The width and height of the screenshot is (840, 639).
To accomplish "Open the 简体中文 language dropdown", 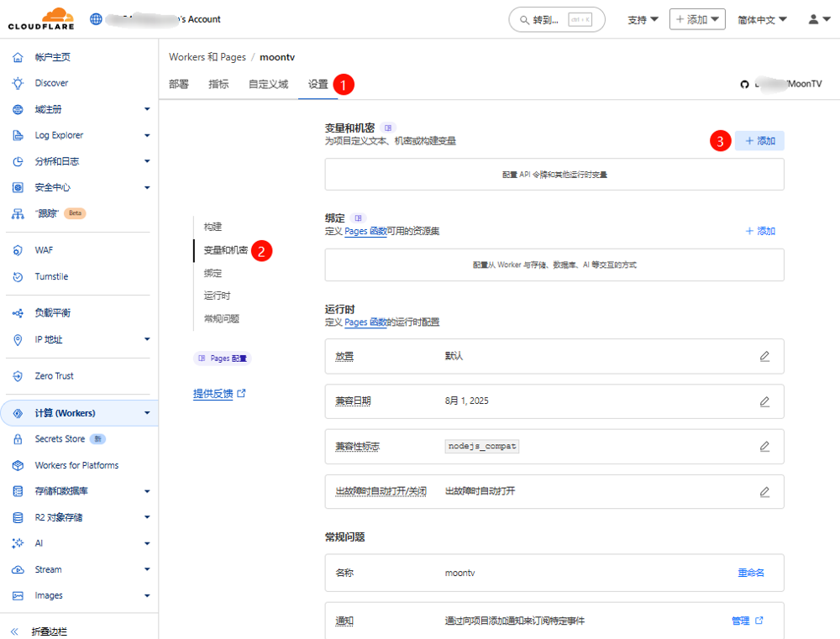I will tap(762, 19).
